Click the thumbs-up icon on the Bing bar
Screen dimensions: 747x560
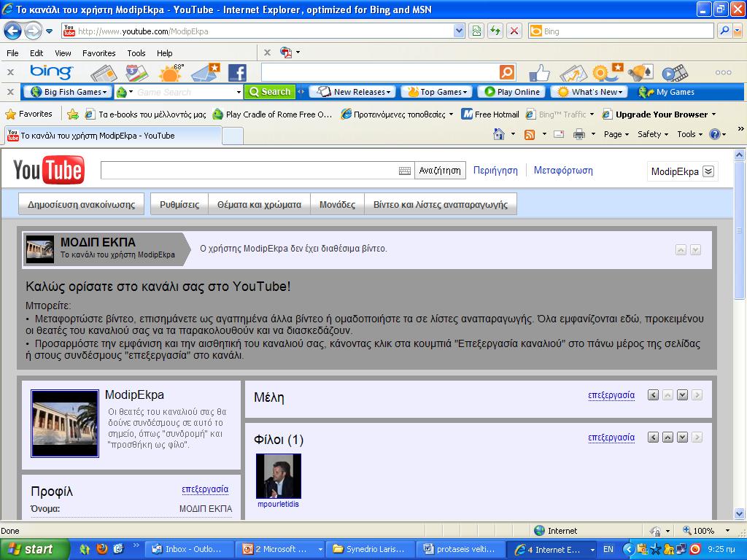pyautogui.click(x=540, y=73)
